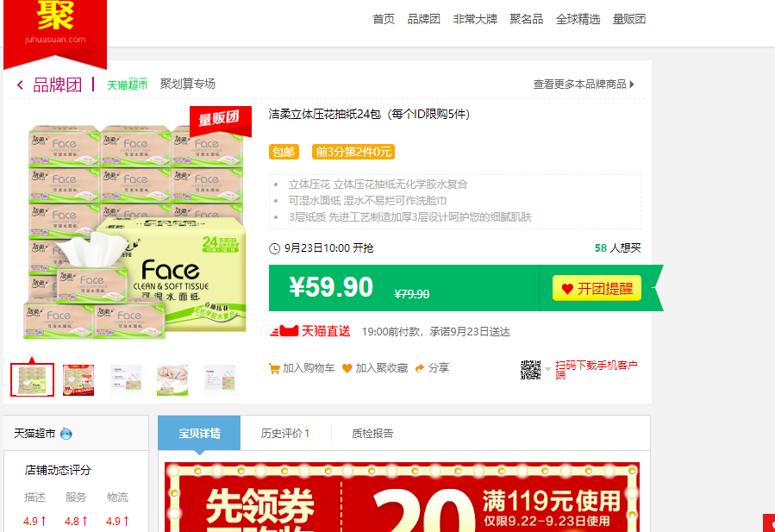The image size is (775, 532).
Task: Click the QR code icon
Action: 530,370
